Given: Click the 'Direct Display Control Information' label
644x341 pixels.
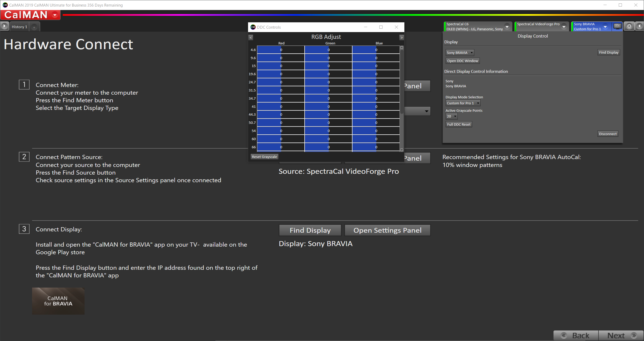Looking at the screenshot, I should click(x=476, y=72).
